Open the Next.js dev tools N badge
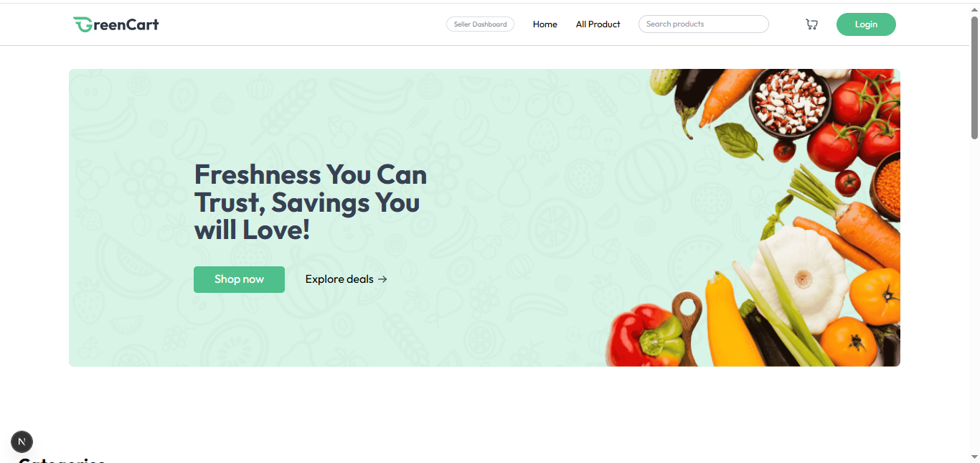The image size is (980, 463). pos(22,441)
